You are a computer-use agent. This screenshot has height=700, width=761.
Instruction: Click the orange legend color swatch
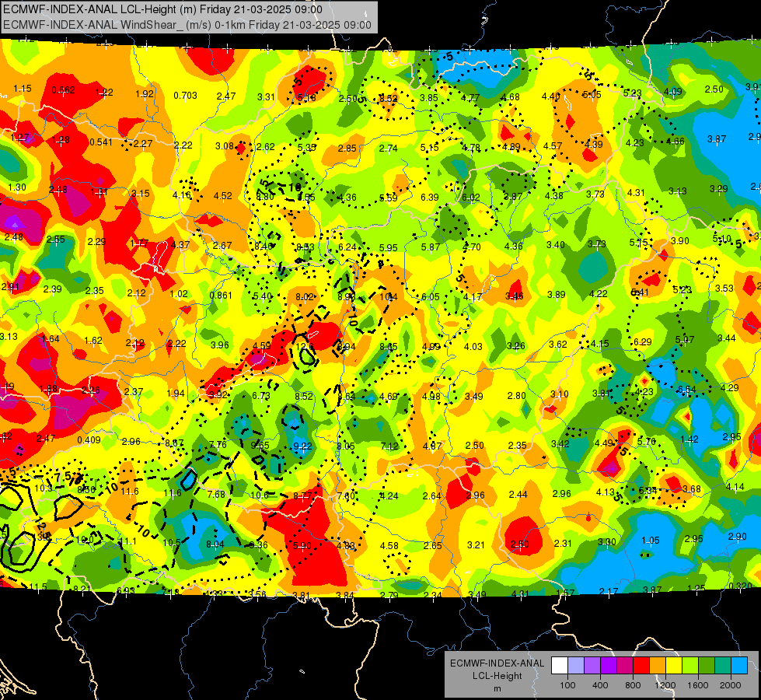point(658,666)
